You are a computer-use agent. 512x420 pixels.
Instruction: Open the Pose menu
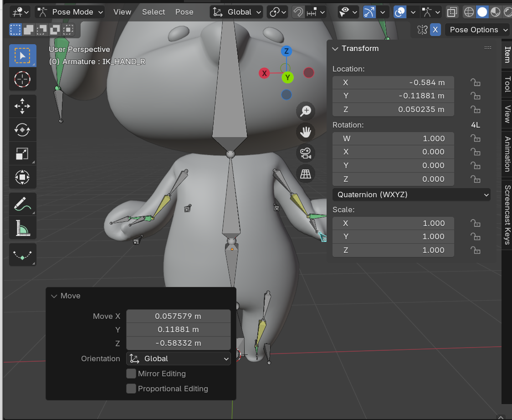(184, 12)
